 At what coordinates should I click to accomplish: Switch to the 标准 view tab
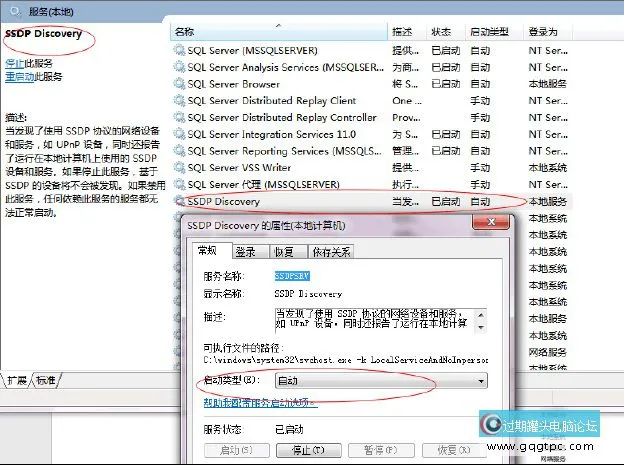45,380
